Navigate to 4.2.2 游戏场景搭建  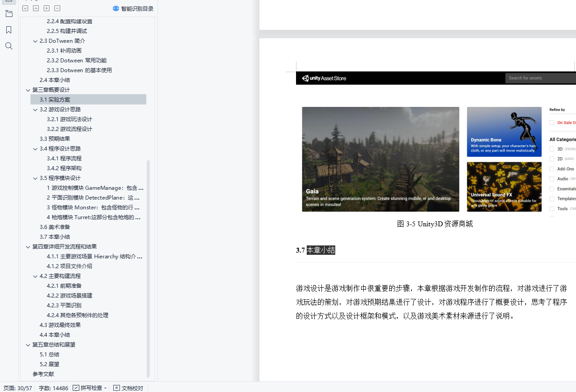70,296
